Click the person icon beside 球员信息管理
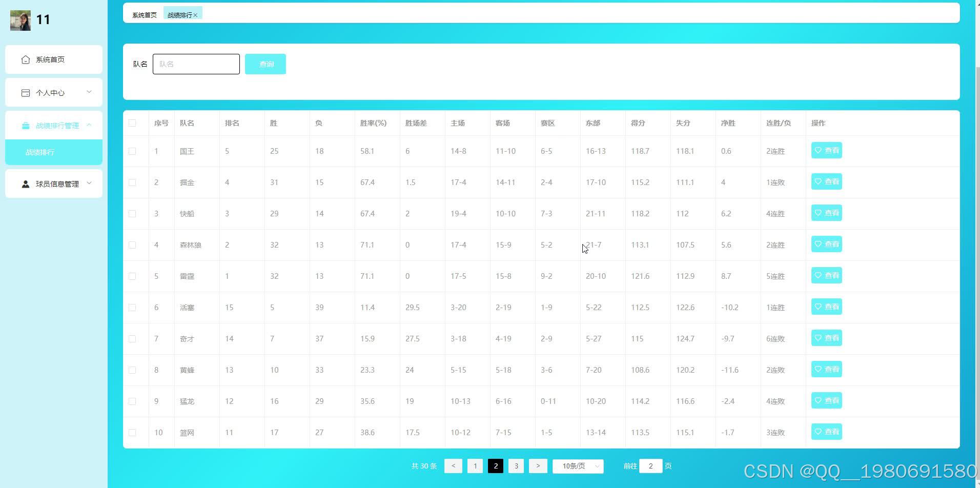This screenshot has height=488, width=980. click(x=26, y=184)
